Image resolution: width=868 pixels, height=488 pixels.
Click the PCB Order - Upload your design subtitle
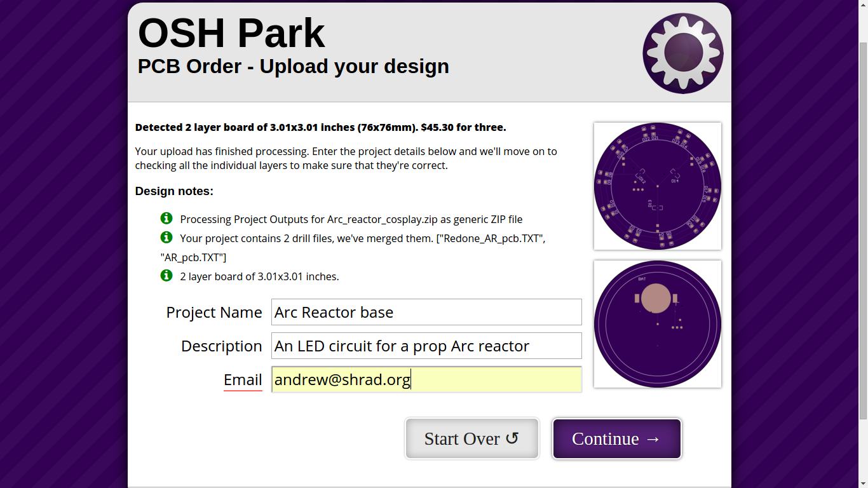[x=294, y=66]
